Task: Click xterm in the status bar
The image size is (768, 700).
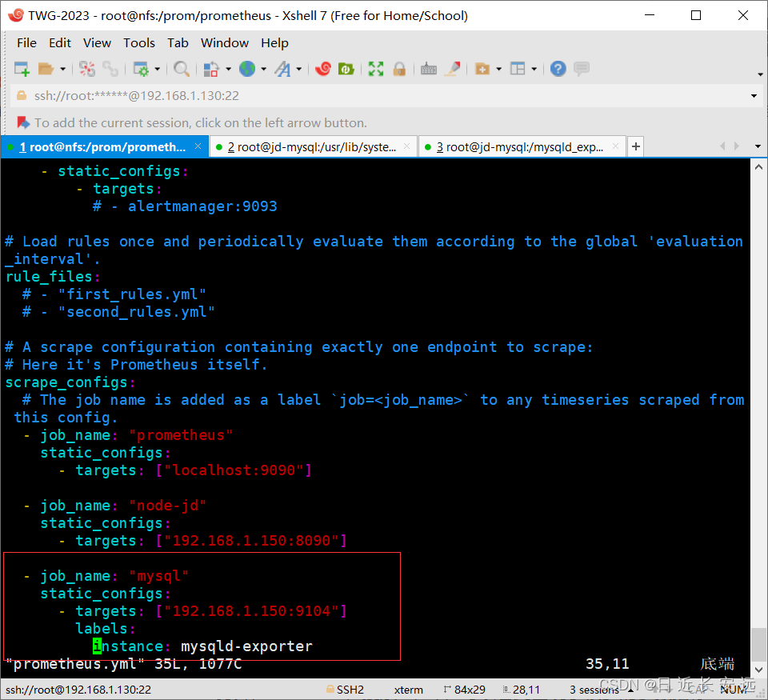Action: click(409, 690)
